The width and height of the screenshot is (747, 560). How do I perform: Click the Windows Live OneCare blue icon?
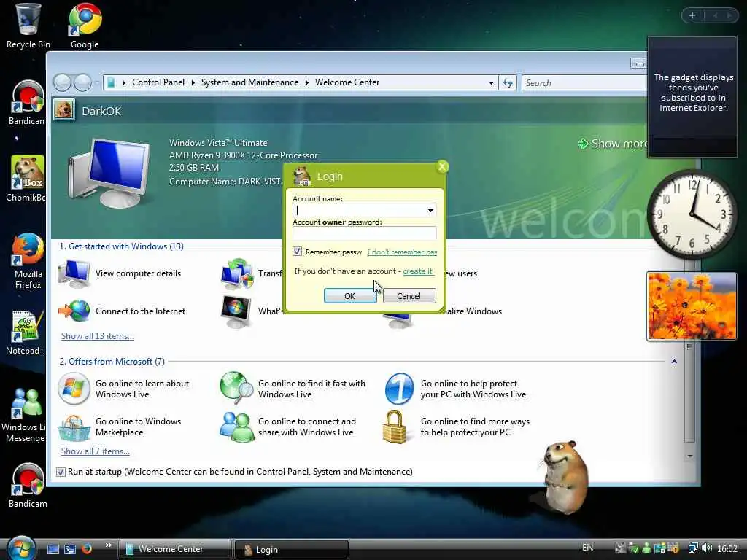399,389
